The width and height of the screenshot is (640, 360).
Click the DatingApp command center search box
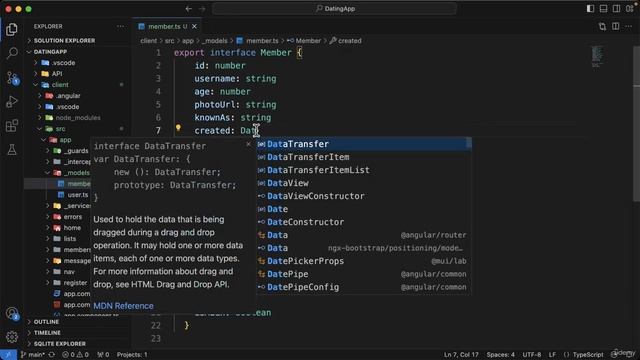point(334,9)
